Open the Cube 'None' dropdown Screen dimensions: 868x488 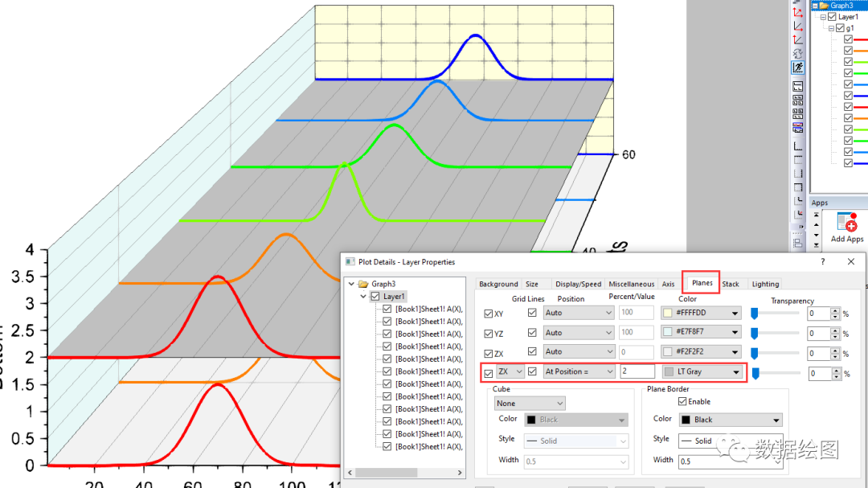(529, 403)
